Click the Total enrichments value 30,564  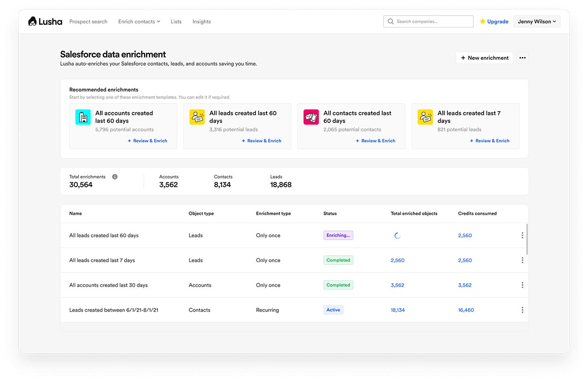81,185
